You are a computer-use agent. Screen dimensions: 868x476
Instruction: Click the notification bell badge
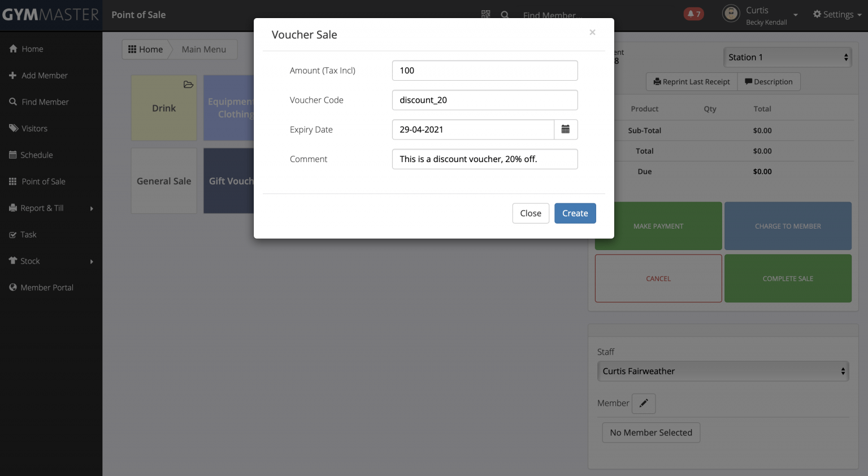pos(693,14)
